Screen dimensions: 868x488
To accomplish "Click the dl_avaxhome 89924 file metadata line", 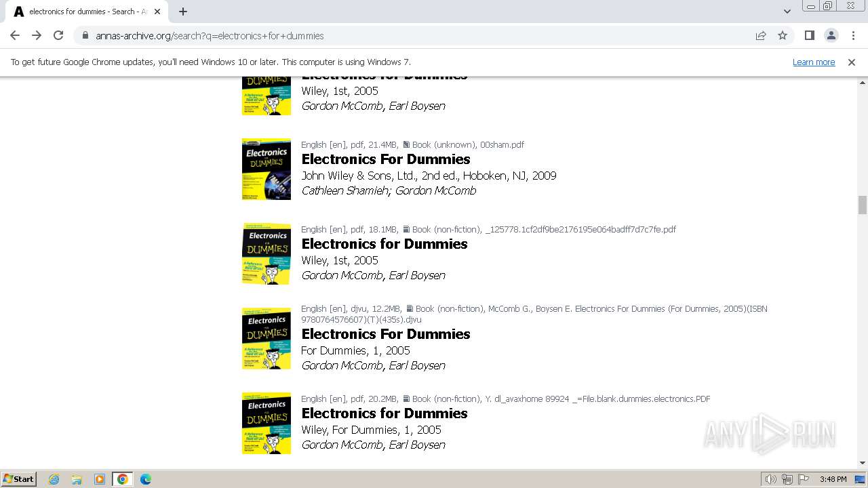I will (505, 399).
